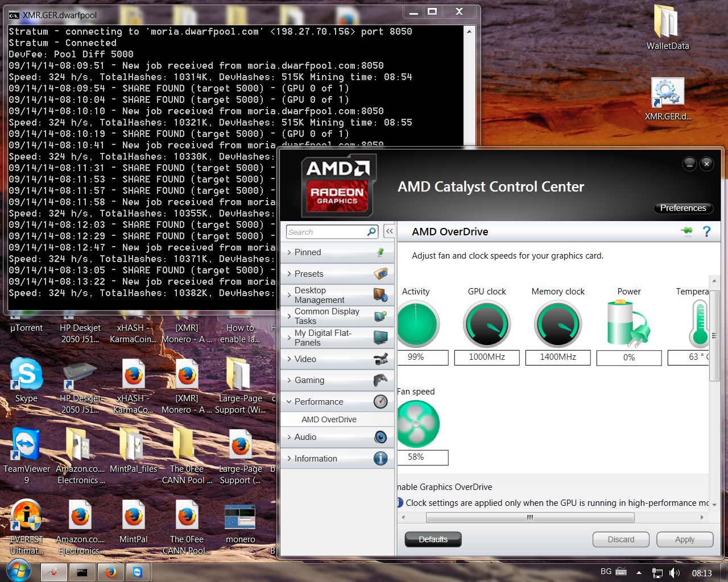Expand Desktop Management section
Image resolution: width=728 pixels, height=582 pixels.
(x=337, y=295)
